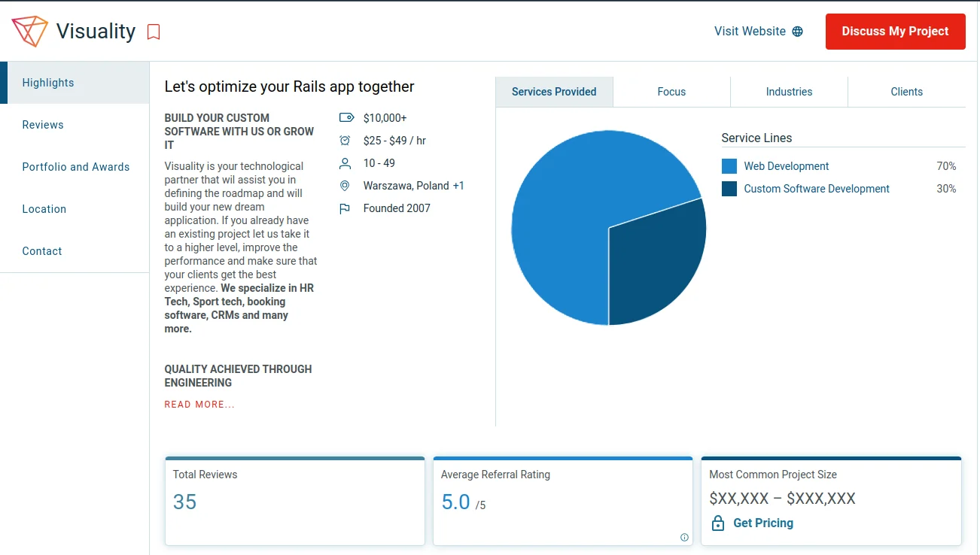Screen dimensions: 980x555
Task: Click the Visuality polygon logo
Action: pyautogui.click(x=30, y=32)
